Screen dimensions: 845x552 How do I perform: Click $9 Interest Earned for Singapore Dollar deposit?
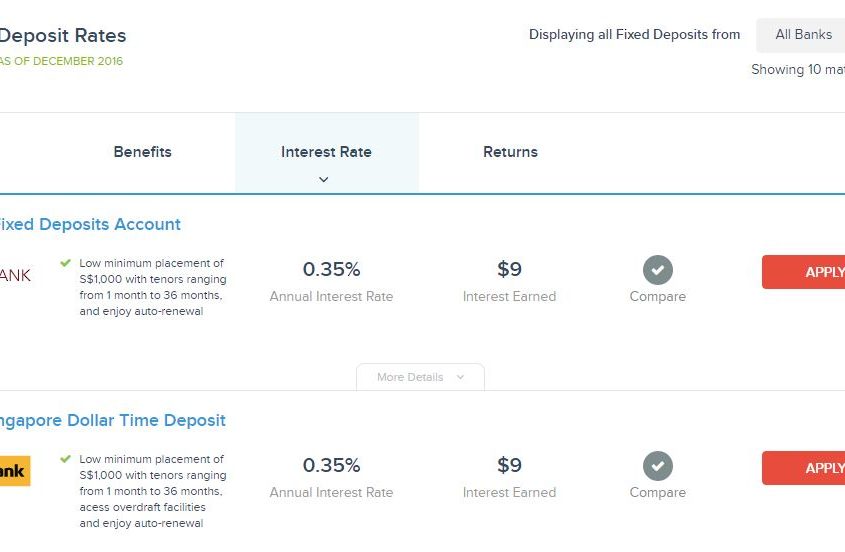pyautogui.click(x=509, y=465)
